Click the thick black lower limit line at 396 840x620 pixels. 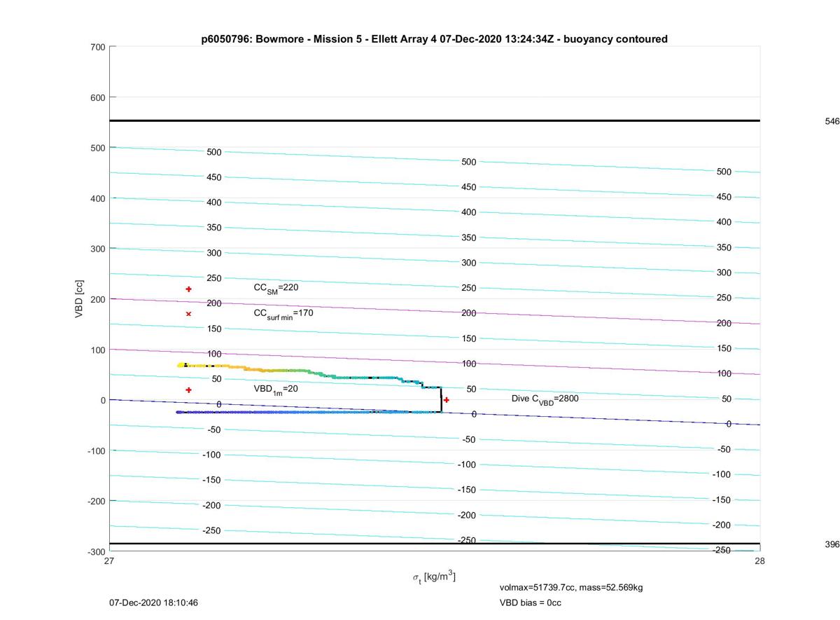[x=434, y=544]
